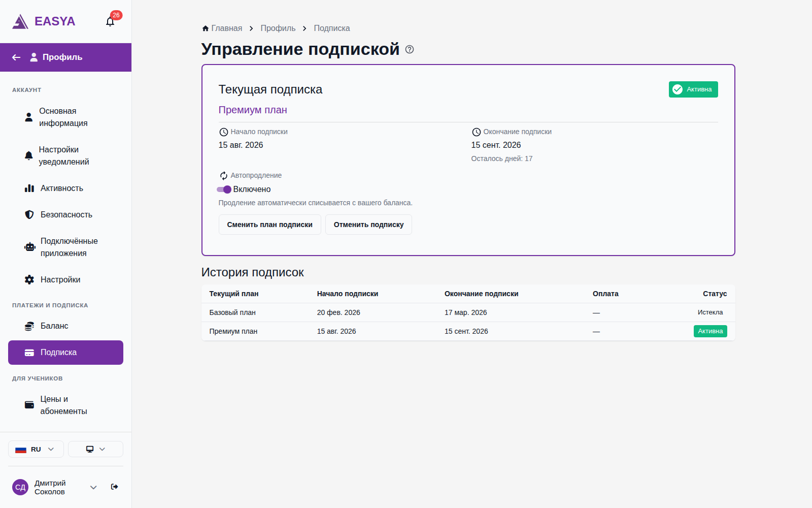The height and width of the screenshot is (508, 812).
Task: Toggle the Автопродление switch
Action: 224,189
